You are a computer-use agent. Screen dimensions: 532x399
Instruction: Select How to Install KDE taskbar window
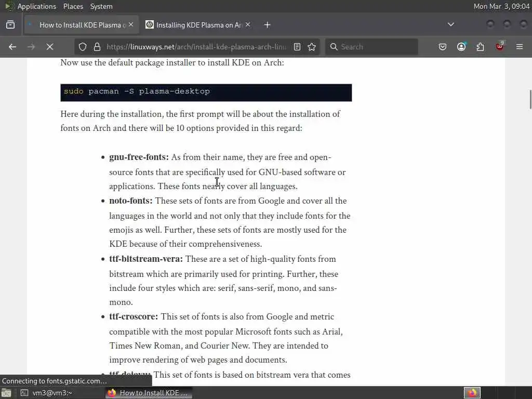[149, 393]
